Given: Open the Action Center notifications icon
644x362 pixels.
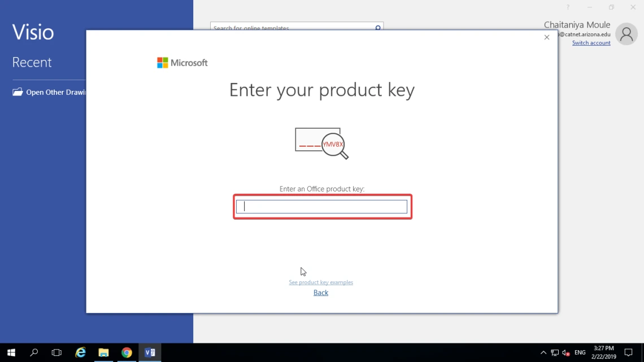Looking at the screenshot, I should click(628, 352).
